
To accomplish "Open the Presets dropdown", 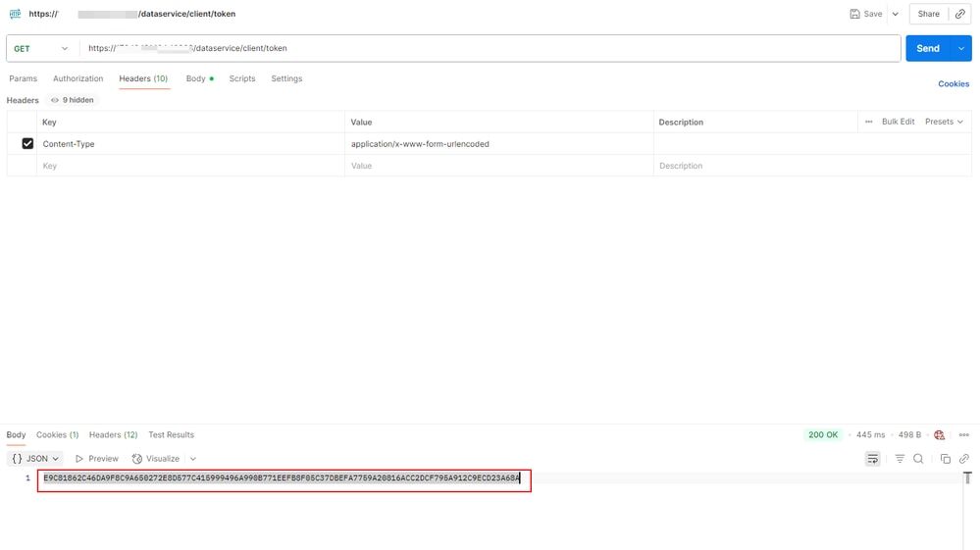I will [x=944, y=122].
